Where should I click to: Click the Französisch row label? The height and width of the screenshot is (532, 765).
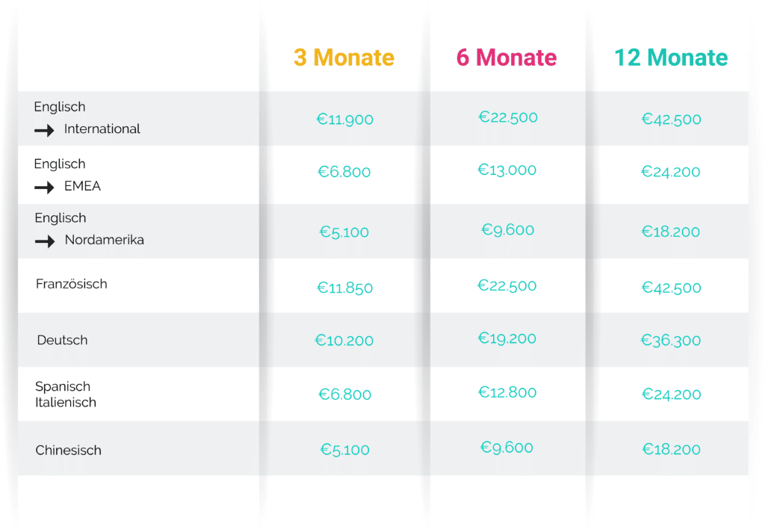(71, 284)
